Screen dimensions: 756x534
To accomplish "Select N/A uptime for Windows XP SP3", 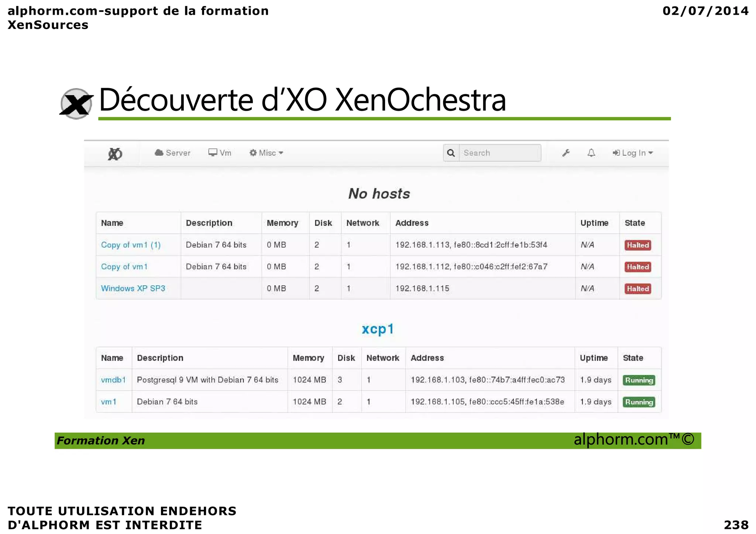I will [587, 289].
